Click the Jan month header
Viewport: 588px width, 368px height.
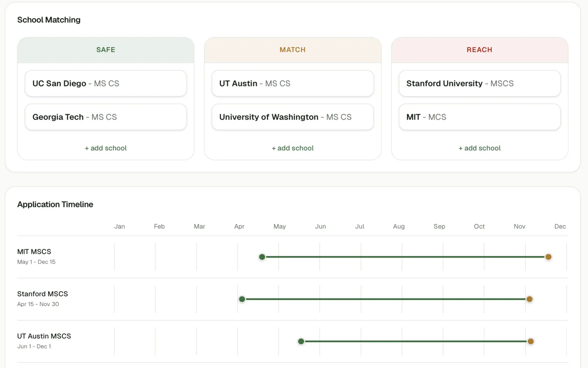(x=119, y=226)
